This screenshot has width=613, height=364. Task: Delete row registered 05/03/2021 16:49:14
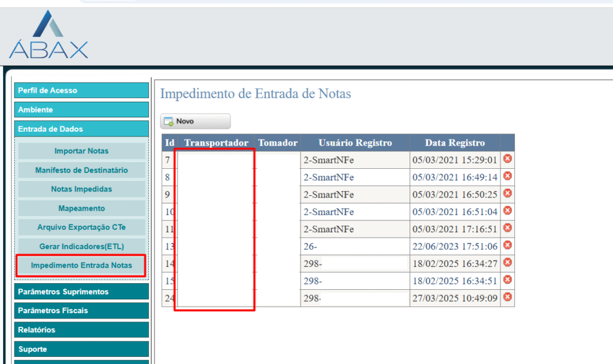click(508, 176)
